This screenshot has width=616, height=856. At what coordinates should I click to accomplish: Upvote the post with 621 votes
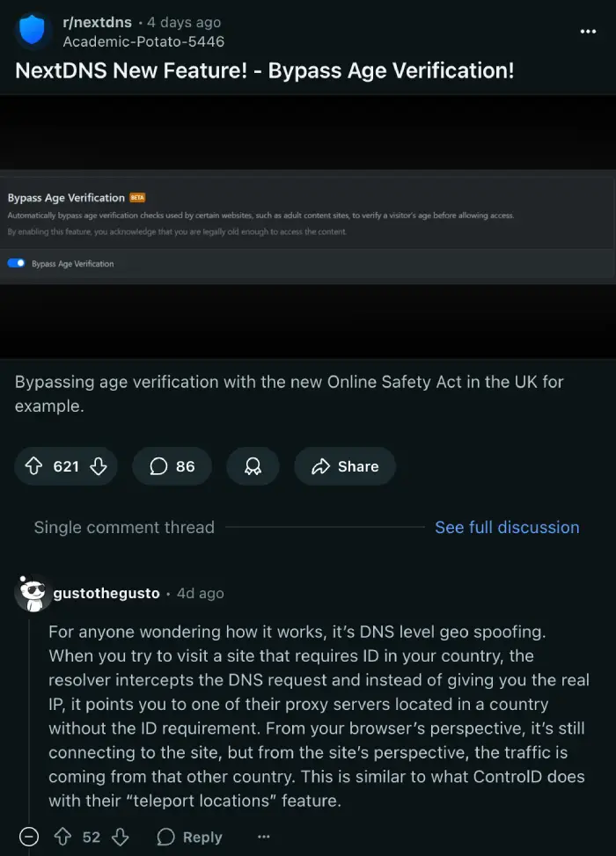pos(34,466)
